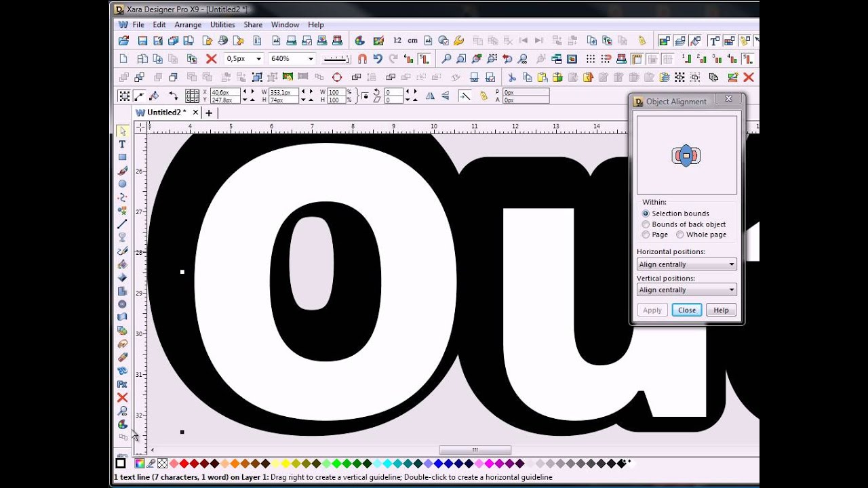Pick the yellow color swatch in palette

pyautogui.click(x=286, y=464)
